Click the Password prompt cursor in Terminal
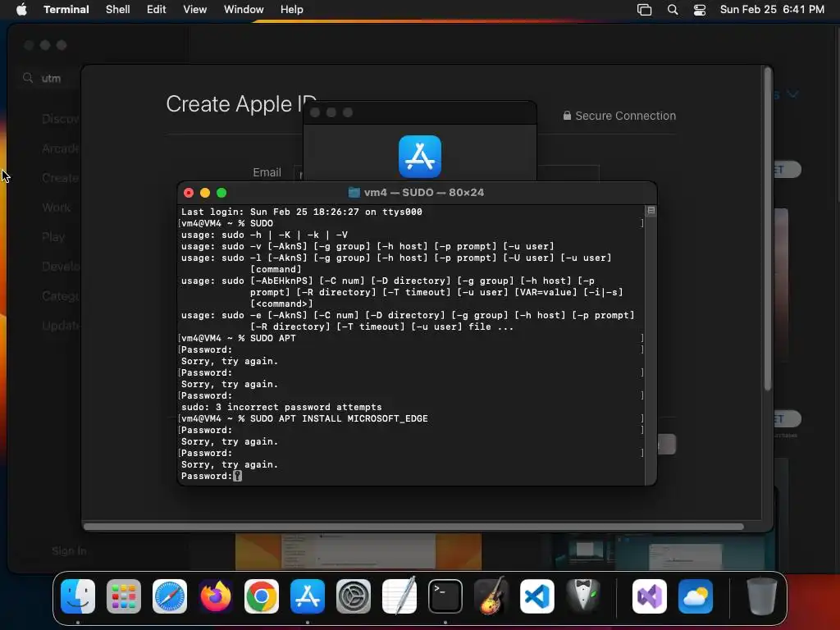The image size is (840, 630). point(237,477)
